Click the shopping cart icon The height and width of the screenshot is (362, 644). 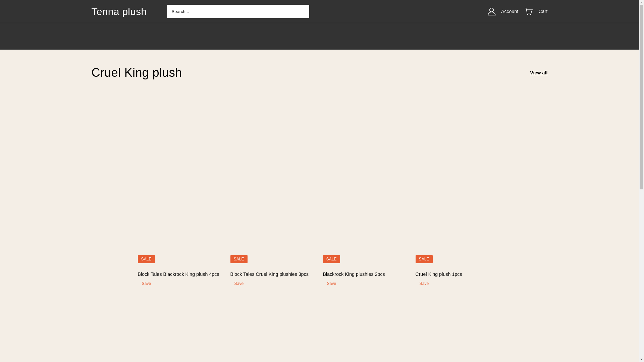click(x=529, y=11)
